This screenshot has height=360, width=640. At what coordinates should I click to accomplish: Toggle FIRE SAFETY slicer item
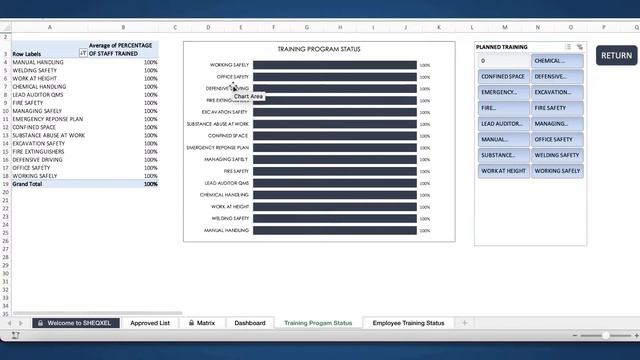[557, 108]
